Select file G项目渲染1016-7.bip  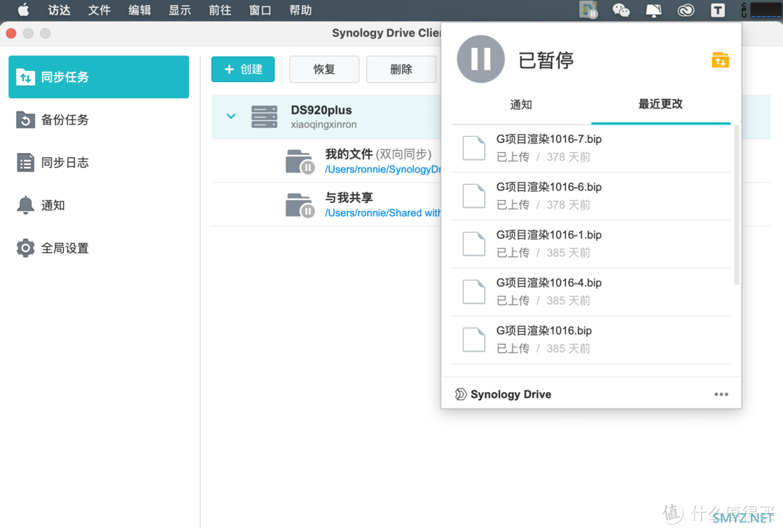pos(592,149)
